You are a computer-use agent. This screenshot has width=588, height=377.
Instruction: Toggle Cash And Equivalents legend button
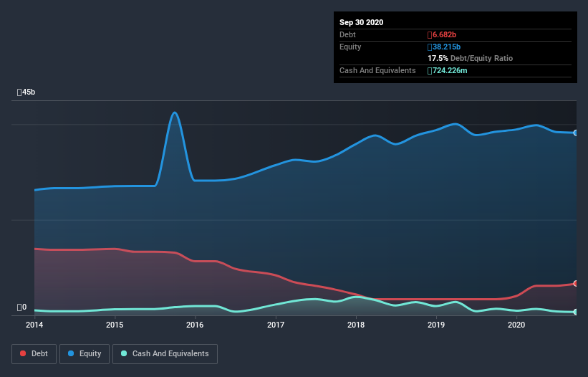pyautogui.click(x=165, y=354)
